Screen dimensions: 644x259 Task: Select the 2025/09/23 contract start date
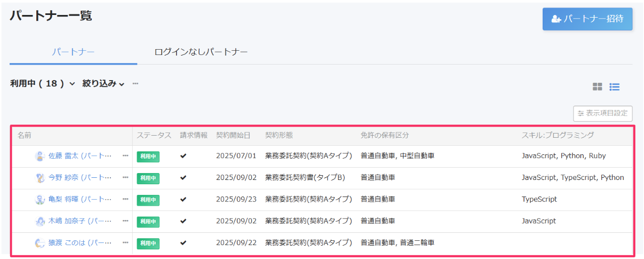[236, 199]
